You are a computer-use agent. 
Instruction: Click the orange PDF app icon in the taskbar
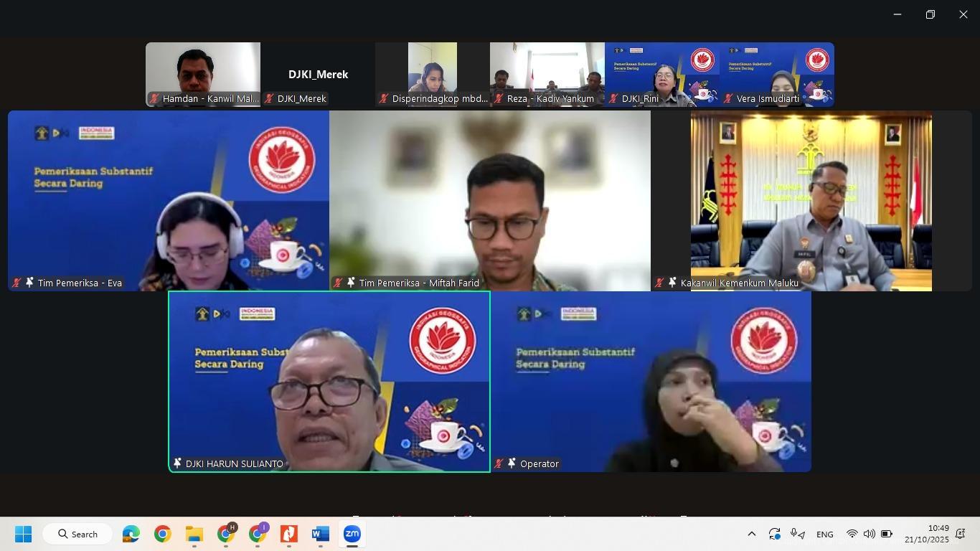289,534
